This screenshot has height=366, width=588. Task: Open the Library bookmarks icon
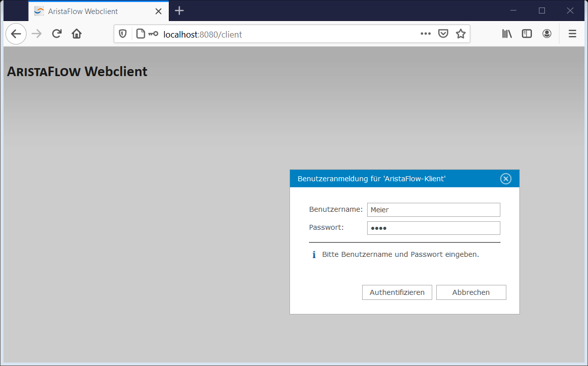(507, 34)
